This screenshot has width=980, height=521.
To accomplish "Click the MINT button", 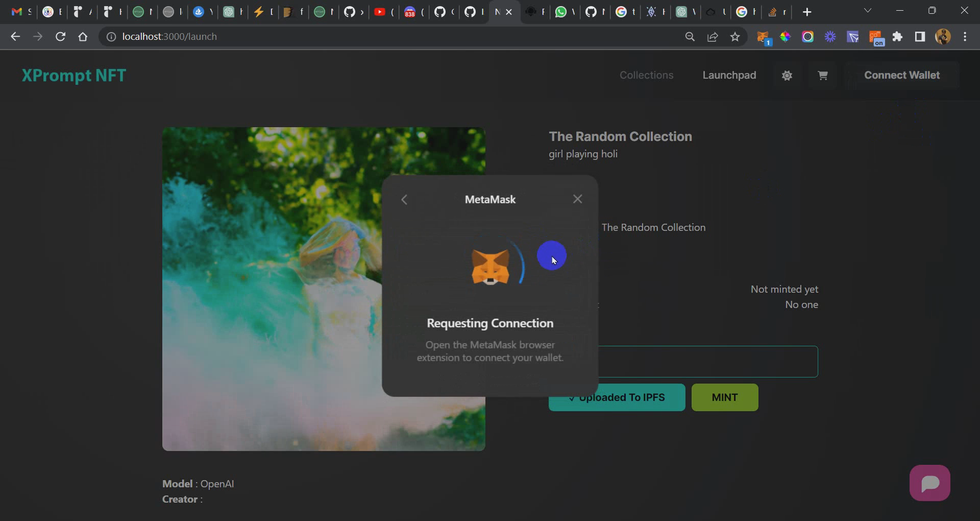I will [x=725, y=397].
